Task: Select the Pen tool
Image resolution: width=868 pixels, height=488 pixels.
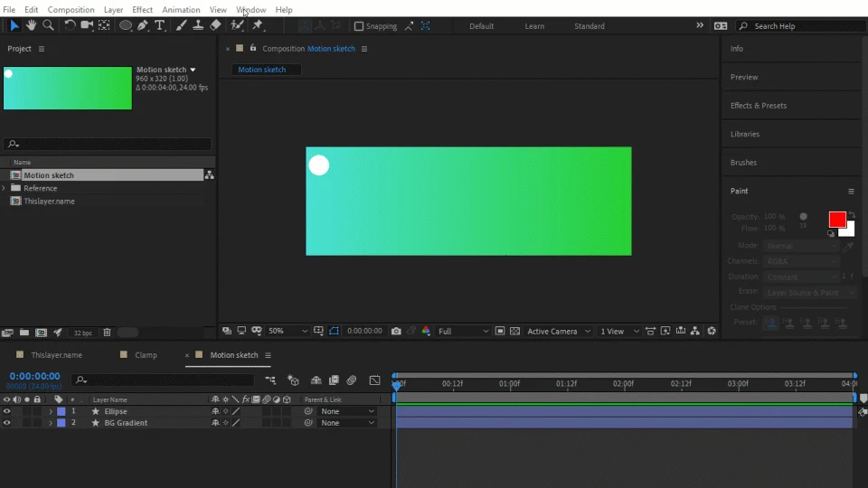Action: click(x=143, y=25)
